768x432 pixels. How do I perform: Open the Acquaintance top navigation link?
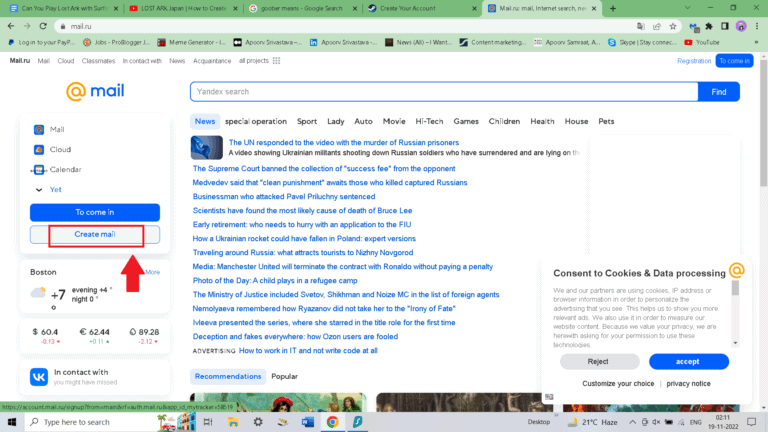coord(212,61)
